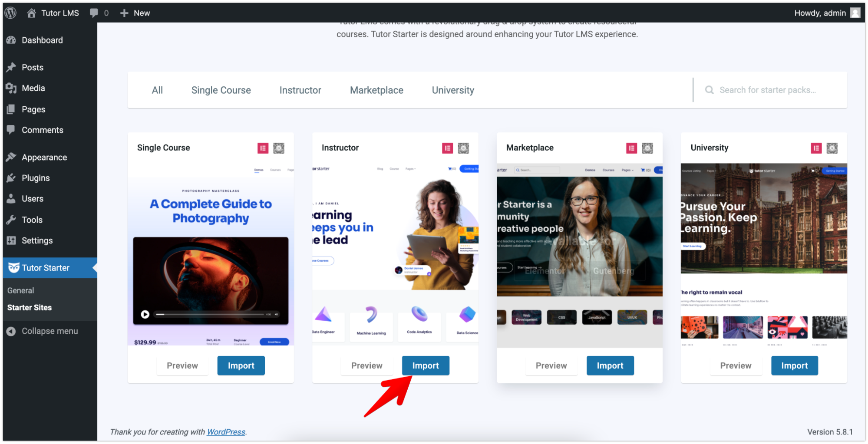Select the All filter tab

click(157, 90)
